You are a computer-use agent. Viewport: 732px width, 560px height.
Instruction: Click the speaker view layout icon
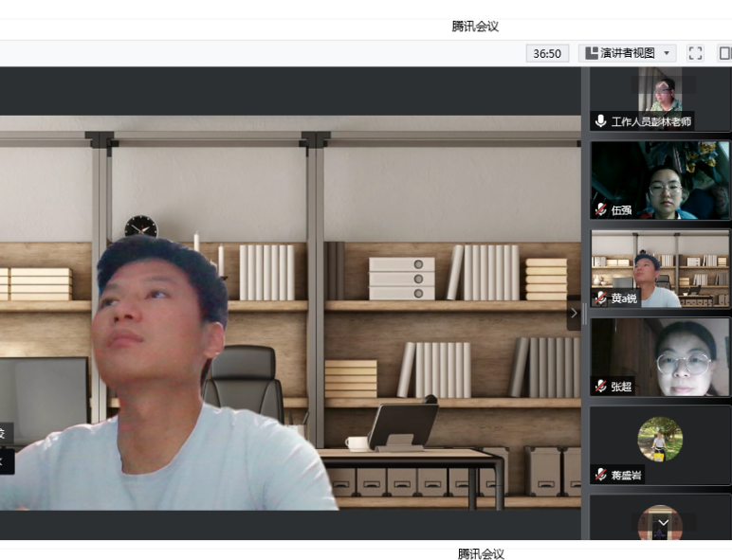[593, 53]
